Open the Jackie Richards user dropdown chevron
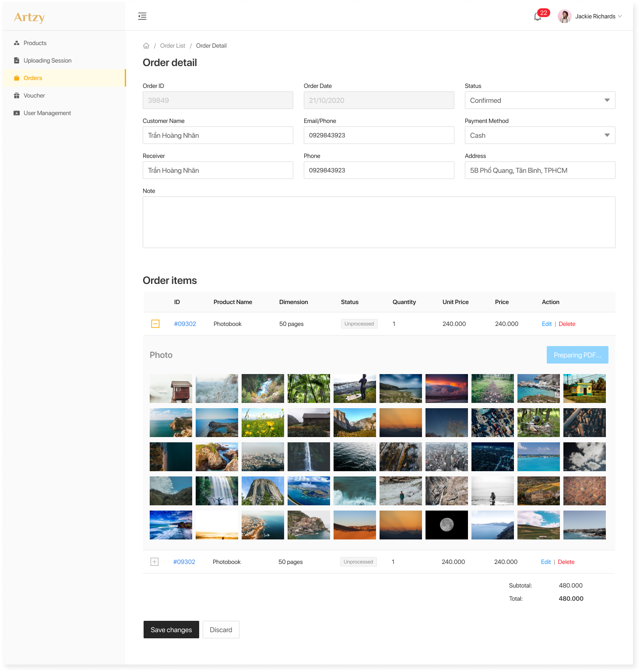The height and width of the screenshot is (672, 640). 620,16
